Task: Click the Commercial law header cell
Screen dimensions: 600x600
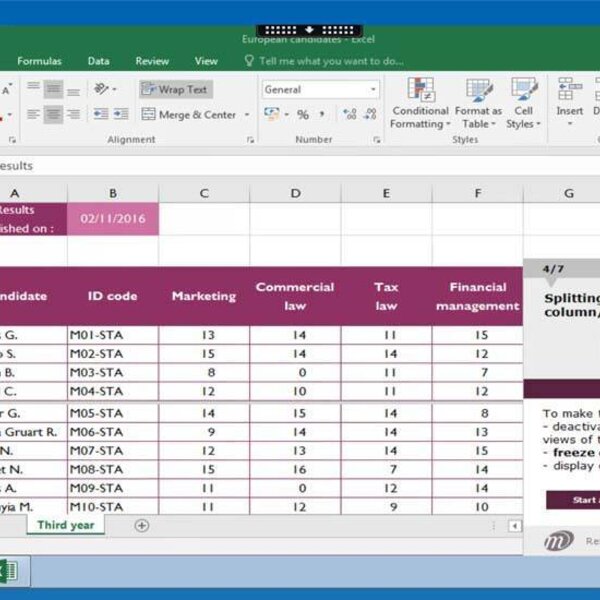Action: 295,296
